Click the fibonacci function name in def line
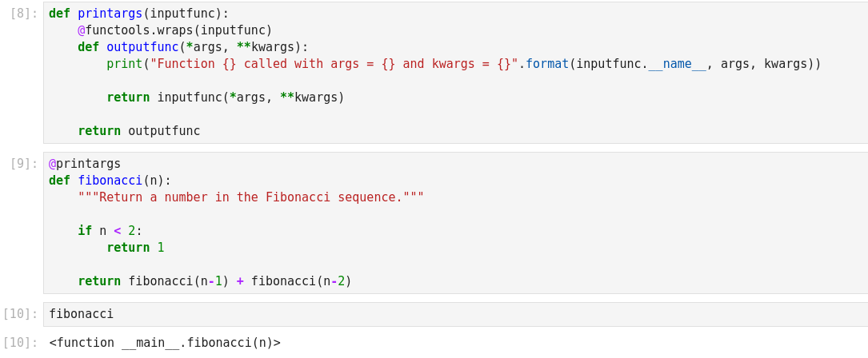 coord(110,181)
